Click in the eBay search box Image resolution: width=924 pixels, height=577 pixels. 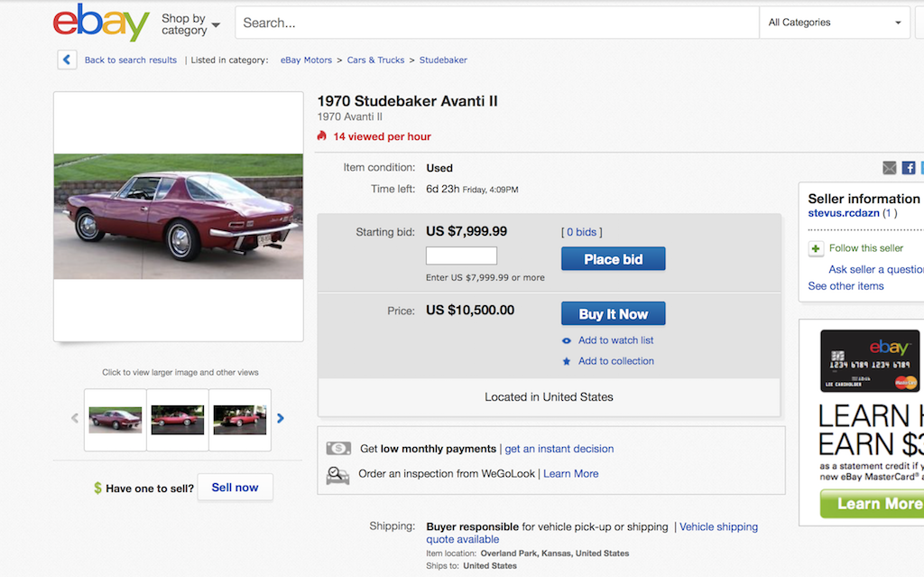coord(496,23)
